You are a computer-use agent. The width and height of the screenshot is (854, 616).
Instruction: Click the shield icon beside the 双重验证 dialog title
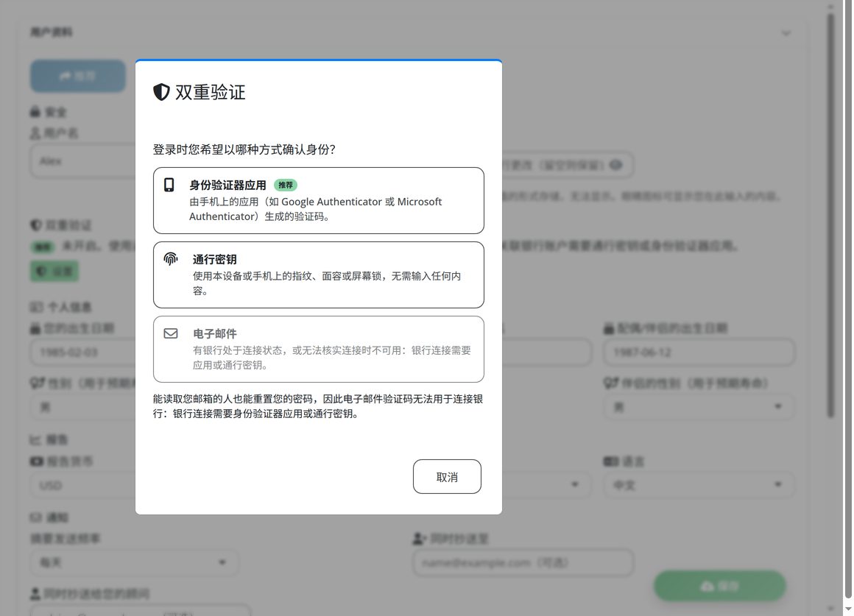pos(161,92)
